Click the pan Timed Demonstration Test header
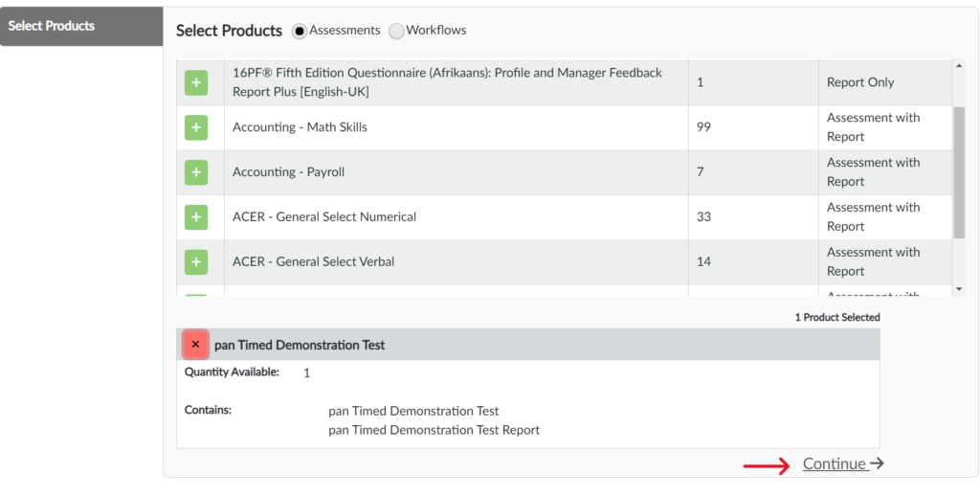Viewport: 980px width, 496px height. tap(300, 345)
